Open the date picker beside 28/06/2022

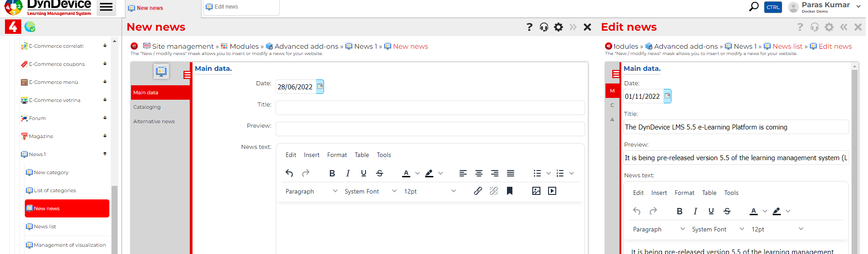click(x=320, y=87)
